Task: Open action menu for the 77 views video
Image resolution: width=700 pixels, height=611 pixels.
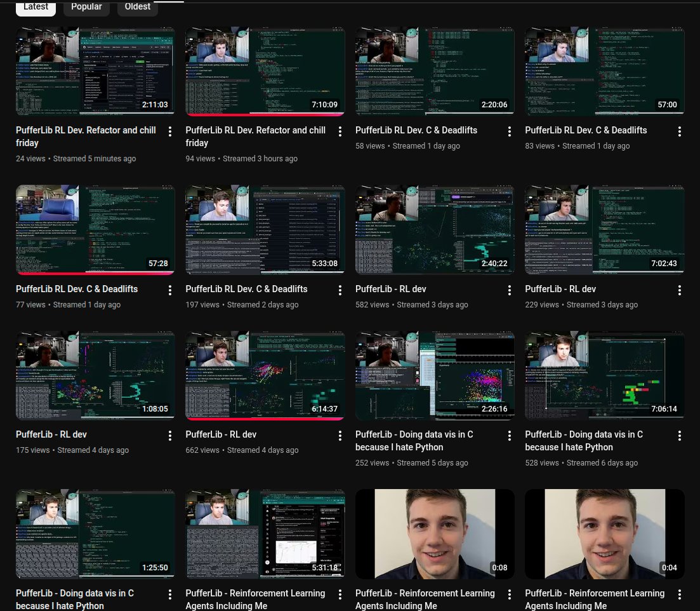Action: [x=170, y=290]
